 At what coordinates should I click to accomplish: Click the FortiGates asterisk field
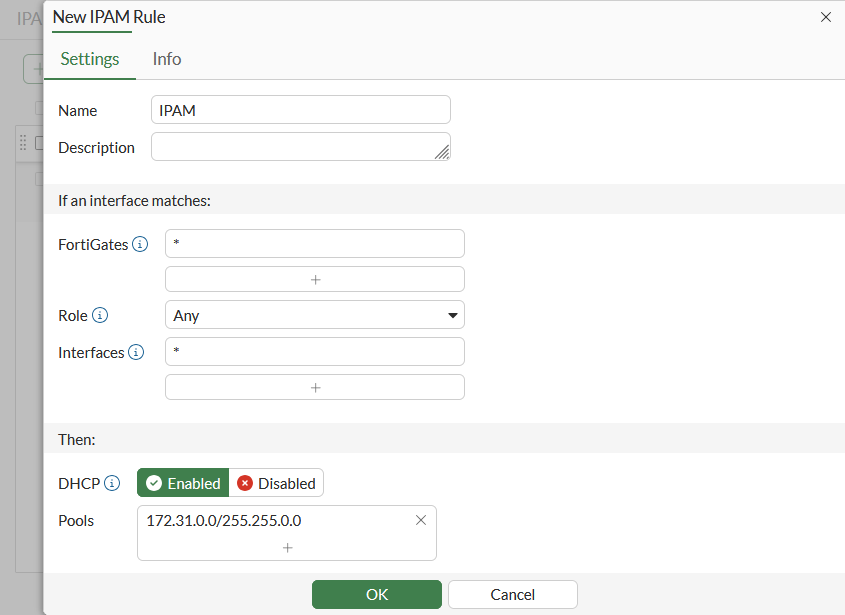tap(315, 243)
